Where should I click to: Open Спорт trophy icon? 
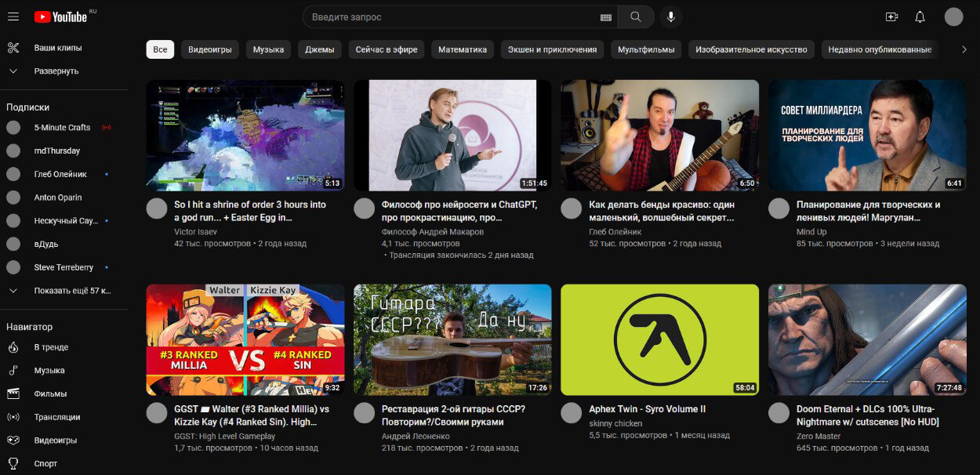click(13, 463)
